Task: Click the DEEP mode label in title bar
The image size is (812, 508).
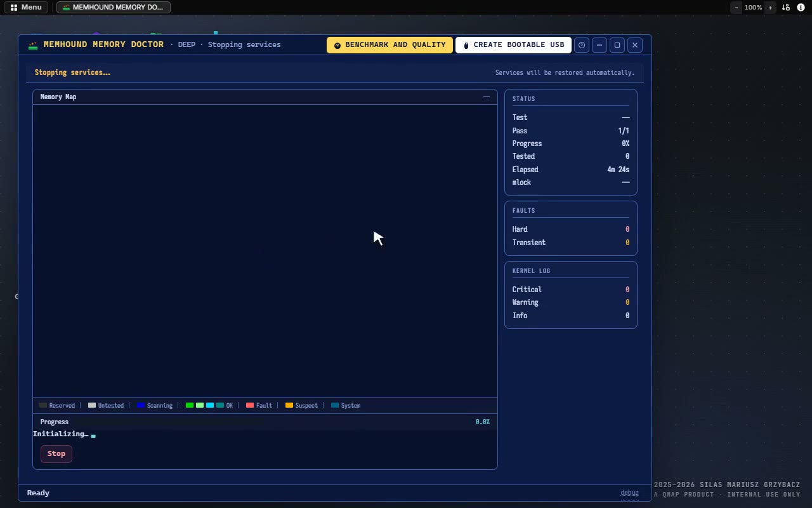Action: pyautogui.click(x=187, y=45)
